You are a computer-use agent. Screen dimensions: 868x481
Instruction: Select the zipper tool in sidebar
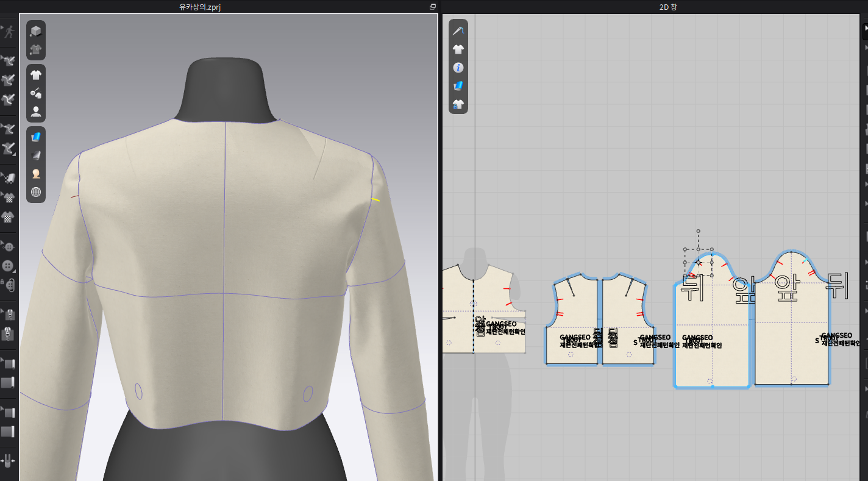(8, 315)
